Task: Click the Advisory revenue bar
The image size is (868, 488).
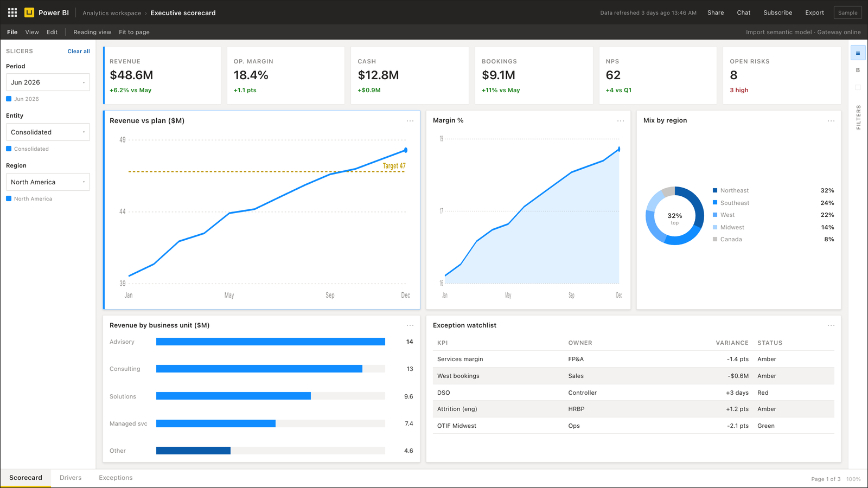Action: pyautogui.click(x=271, y=342)
